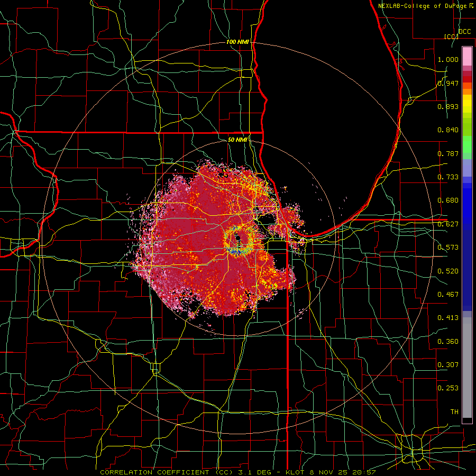This screenshot has height=476, width=476.
Task: Click the 0.680 colorbar value
Action: [448, 200]
